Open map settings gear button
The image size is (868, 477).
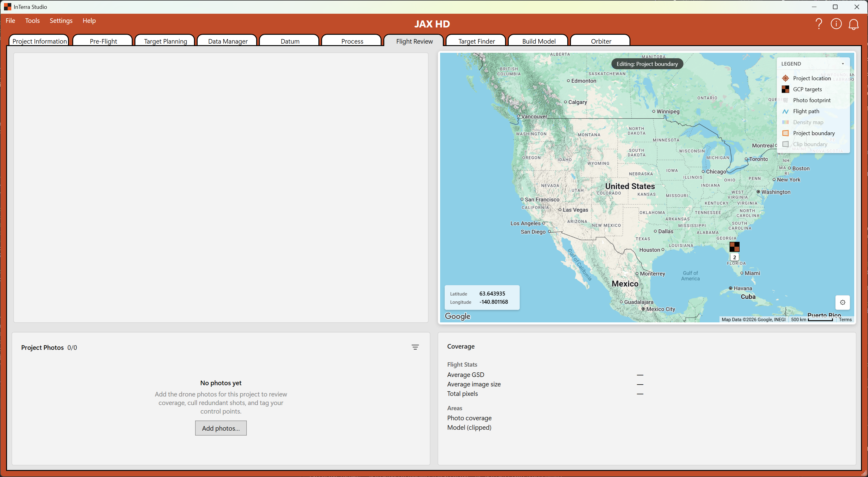pos(842,302)
